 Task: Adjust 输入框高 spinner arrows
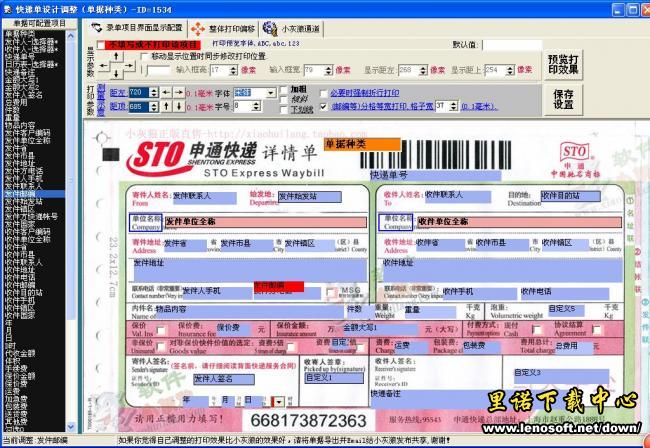[233, 70]
